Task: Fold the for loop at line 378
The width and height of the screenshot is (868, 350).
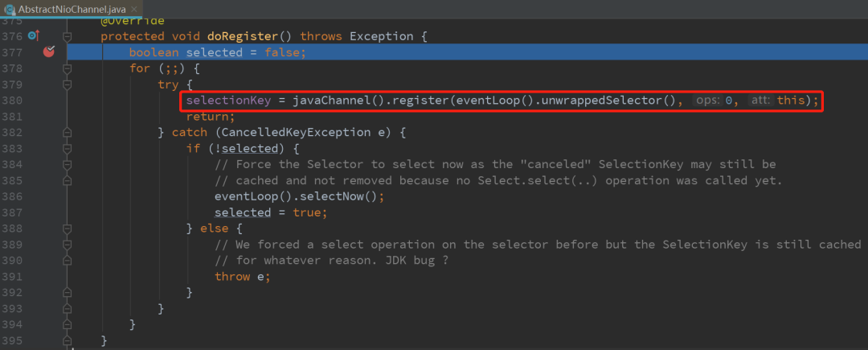Action: point(68,68)
